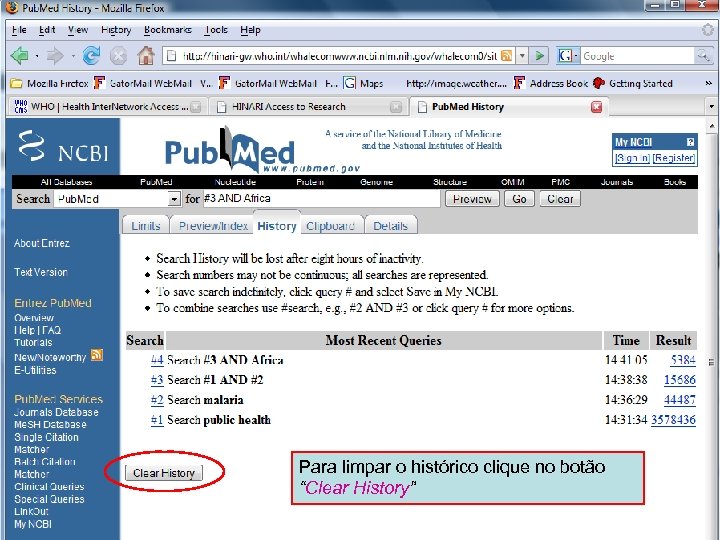The width and height of the screenshot is (720, 540).
Task: Click the Clear button next to Go
Action: 560,199
